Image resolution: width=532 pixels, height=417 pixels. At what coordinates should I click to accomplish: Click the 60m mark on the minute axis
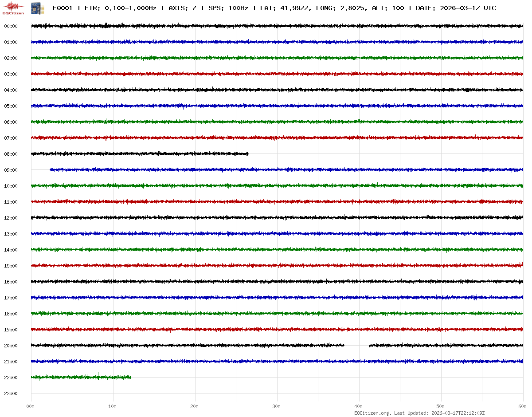tap(522, 406)
